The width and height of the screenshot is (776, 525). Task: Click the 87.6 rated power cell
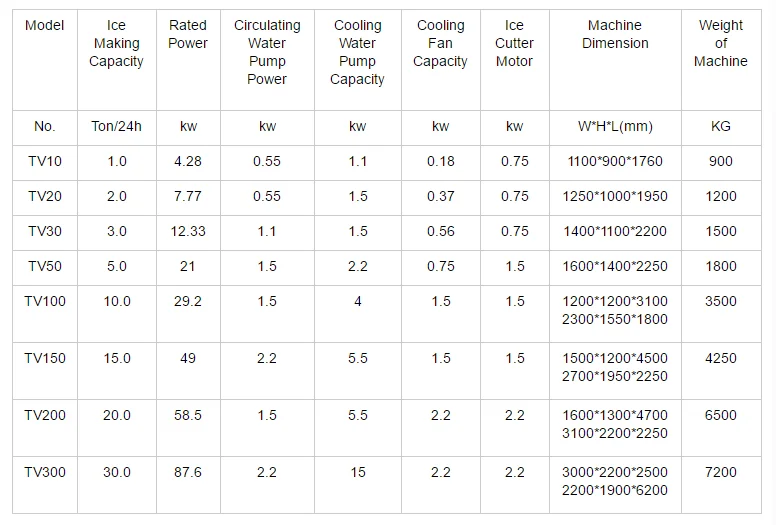[188, 472]
